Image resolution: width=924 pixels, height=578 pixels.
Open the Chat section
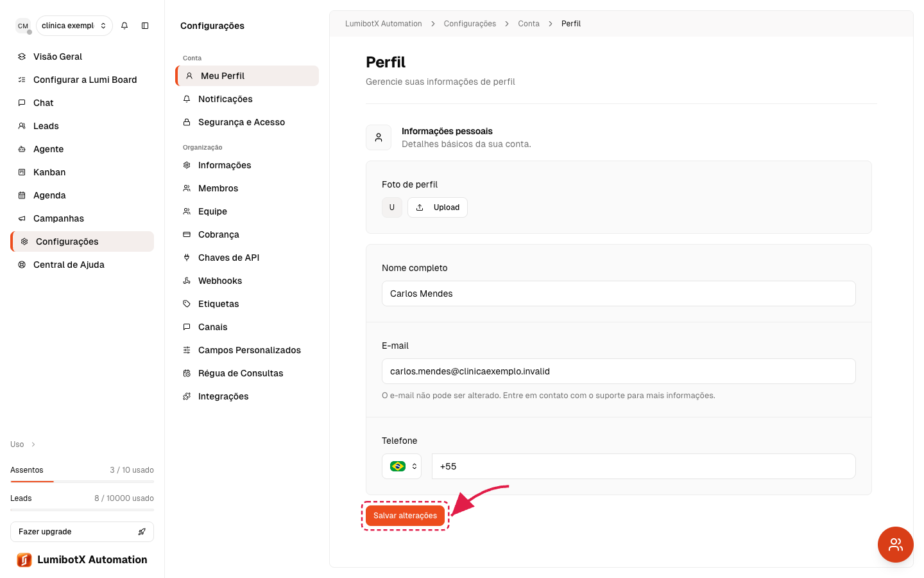[x=82, y=103]
